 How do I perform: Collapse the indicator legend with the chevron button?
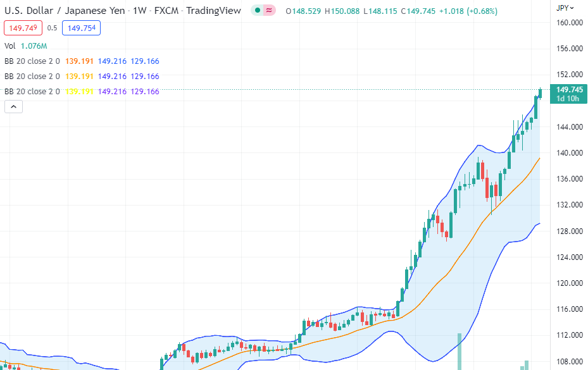[x=13, y=107]
